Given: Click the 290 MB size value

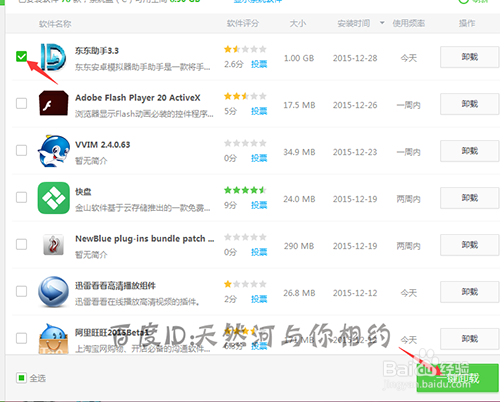Looking at the screenshot, I should click(x=299, y=246).
